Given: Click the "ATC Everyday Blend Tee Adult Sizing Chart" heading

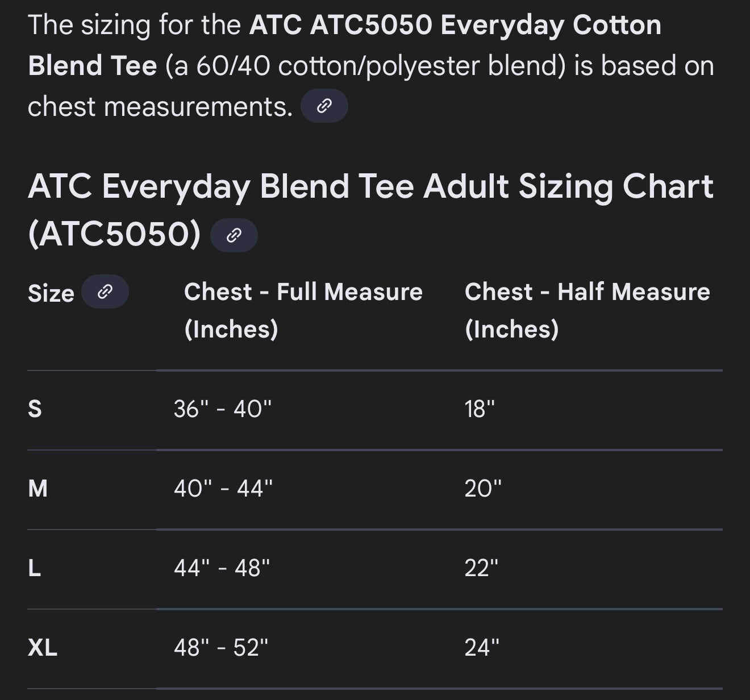Looking at the screenshot, I should (370, 187).
